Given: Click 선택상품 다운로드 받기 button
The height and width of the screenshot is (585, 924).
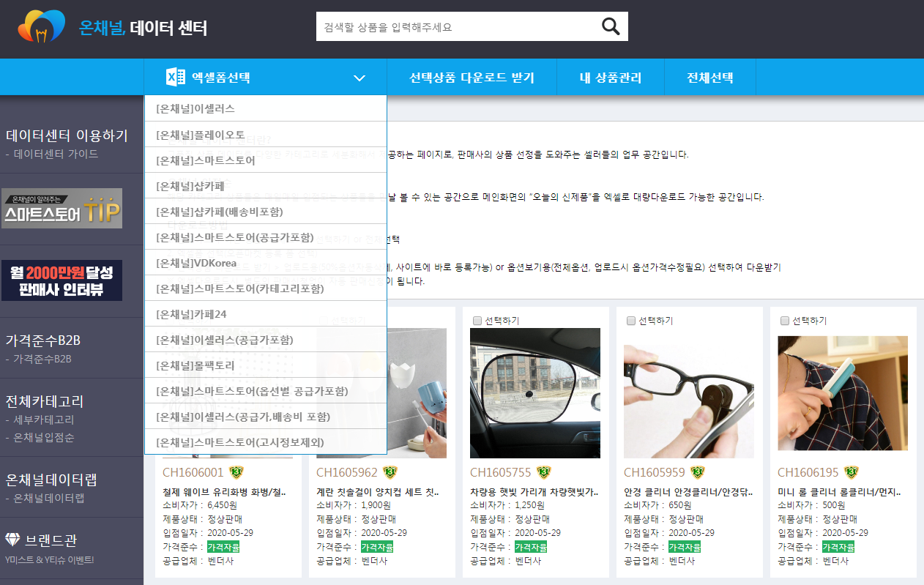Looking at the screenshot, I should click(472, 78).
